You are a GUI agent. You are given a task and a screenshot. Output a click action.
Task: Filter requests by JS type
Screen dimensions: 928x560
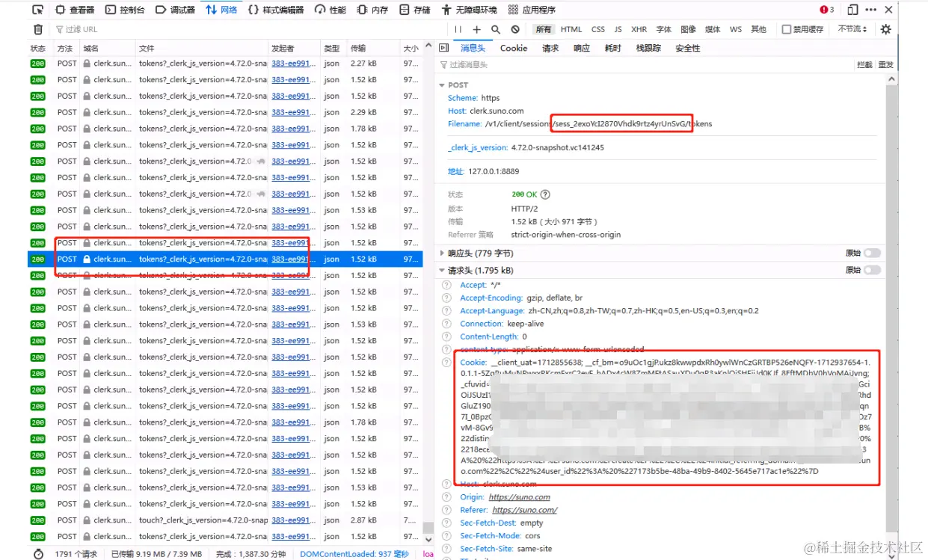[618, 29]
